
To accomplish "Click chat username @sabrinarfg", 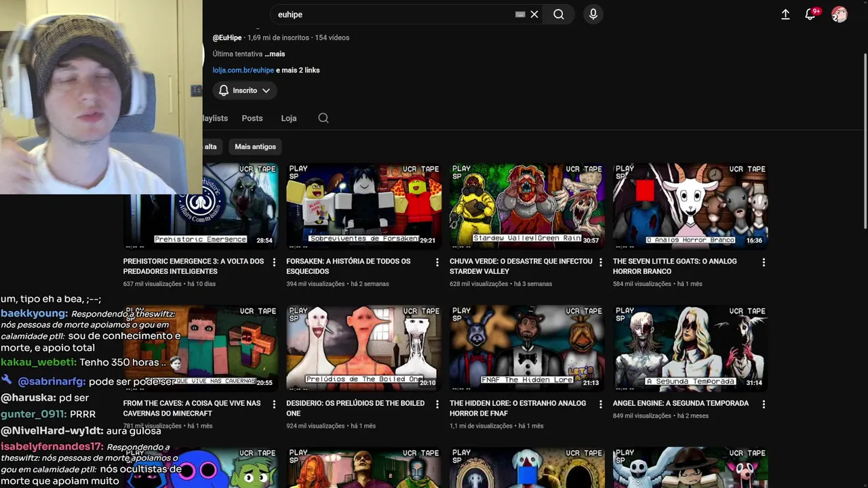I will pos(52,382).
